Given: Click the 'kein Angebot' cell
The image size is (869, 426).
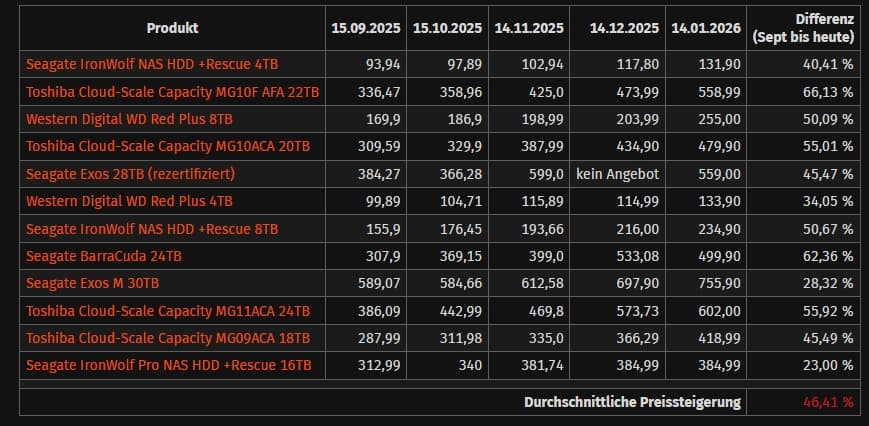Looking at the screenshot, I should (x=614, y=173).
